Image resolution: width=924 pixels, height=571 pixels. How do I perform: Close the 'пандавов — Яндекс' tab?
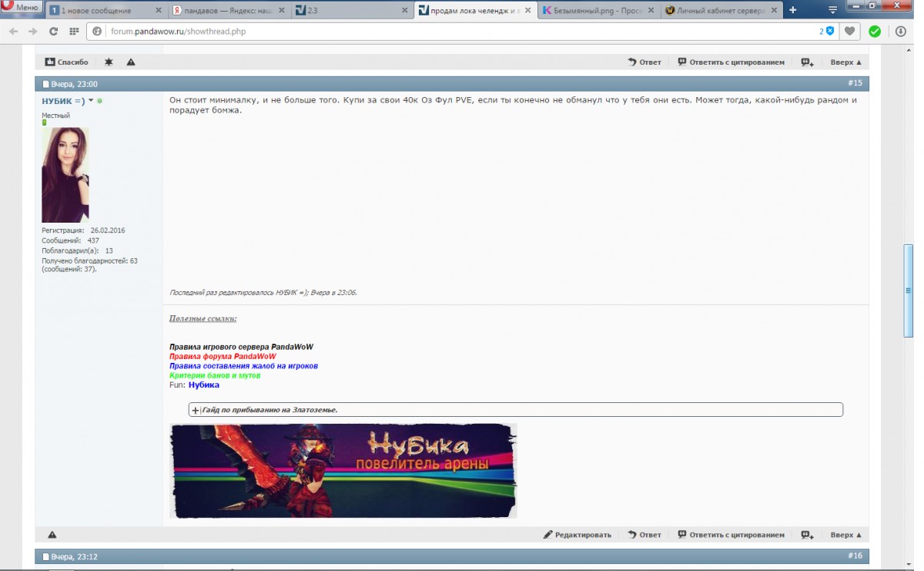click(x=281, y=11)
